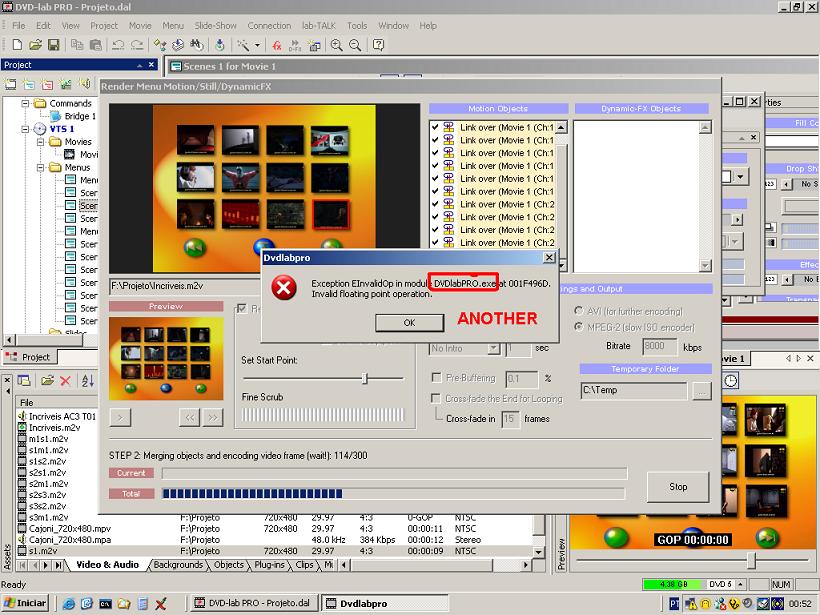Switch to the Plug-ins assets tab

point(269,565)
